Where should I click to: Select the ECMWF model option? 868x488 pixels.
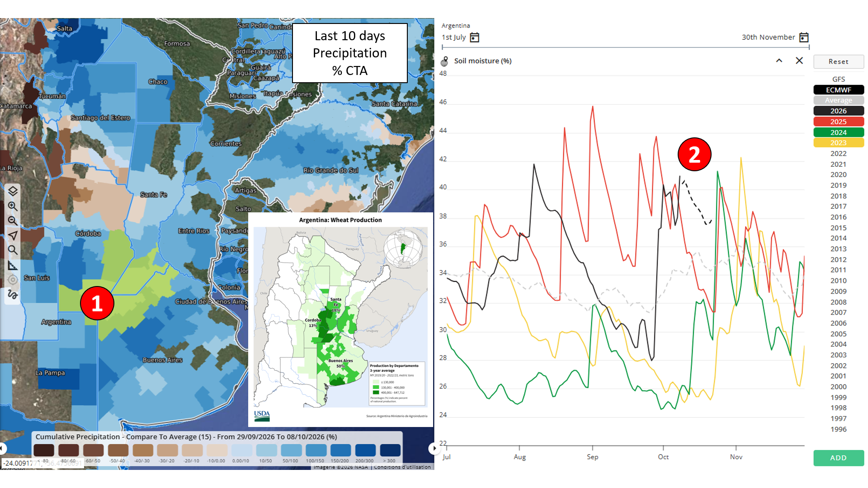pyautogui.click(x=839, y=90)
